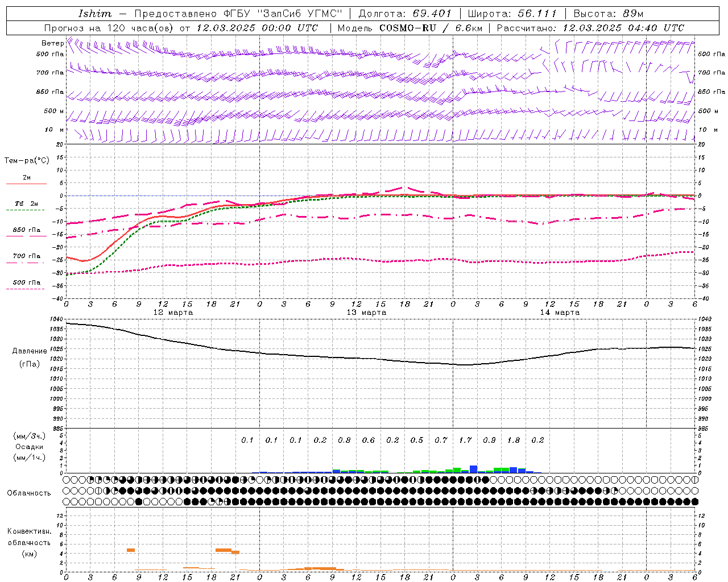Image resolution: width=728 pixels, height=582 pixels.
Task: Click the "(км)" convective height unit label
Action: pos(29,554)
